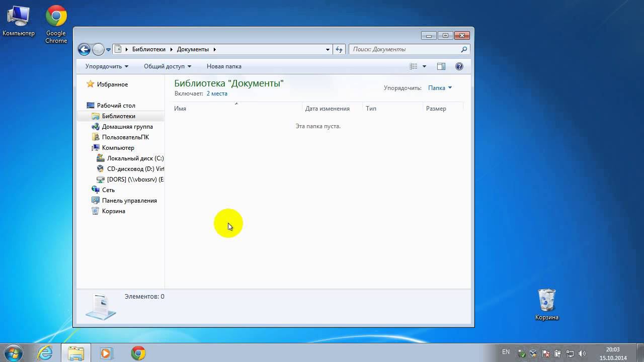Viewport: 644px width, 362px height.
Task: Select the Компьютер desktop icon
Action: (x=19, y=22)
